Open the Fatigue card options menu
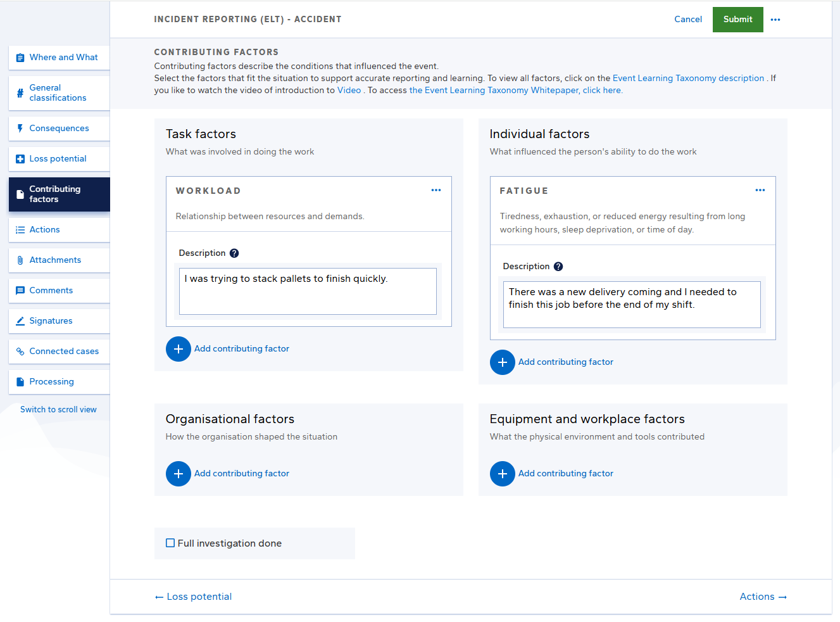 760,189
